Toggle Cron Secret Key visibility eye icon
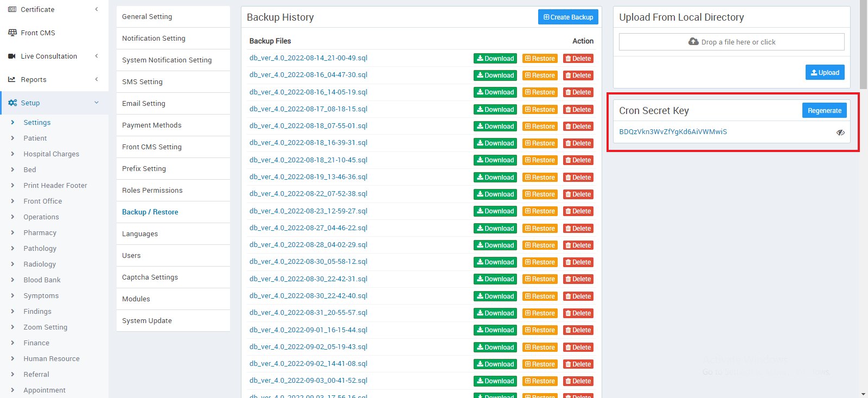This screenshot has width=868, height=398. point(840,132)
